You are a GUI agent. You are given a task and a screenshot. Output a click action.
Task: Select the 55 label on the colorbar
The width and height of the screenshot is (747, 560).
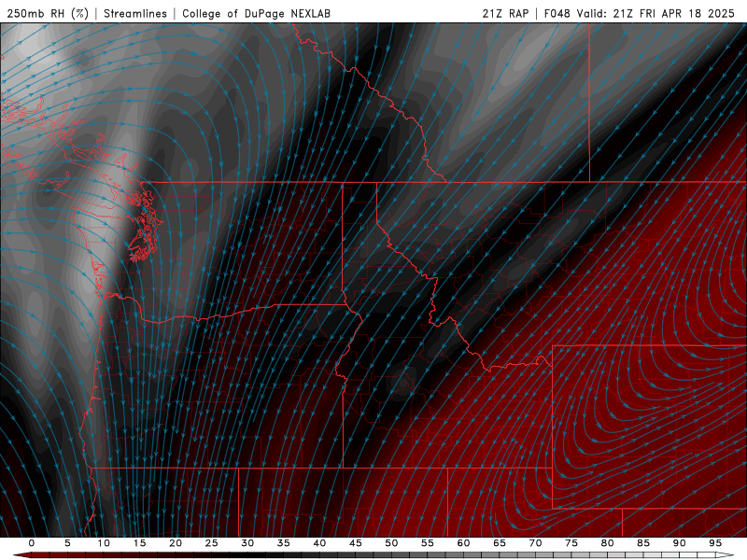click(x=428, y=543)
